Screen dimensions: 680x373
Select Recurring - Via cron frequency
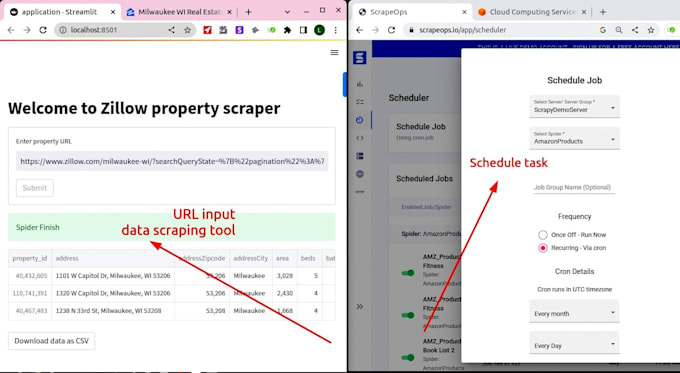(543, 248)
